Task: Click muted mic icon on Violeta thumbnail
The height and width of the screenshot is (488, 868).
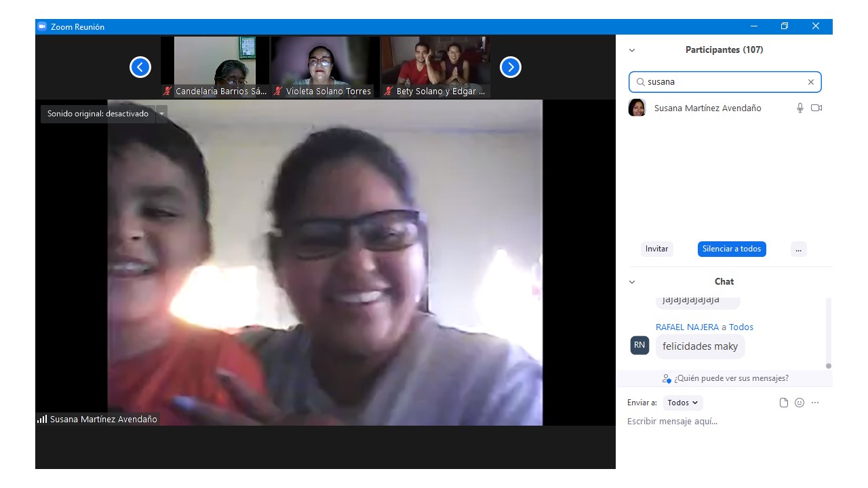Action: click(x=278, y=91)
